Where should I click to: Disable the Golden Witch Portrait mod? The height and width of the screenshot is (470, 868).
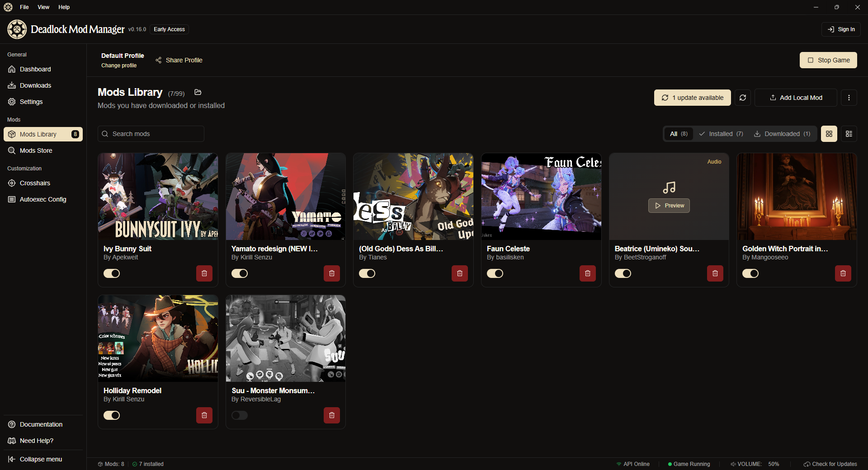click(x=750, y=273)
